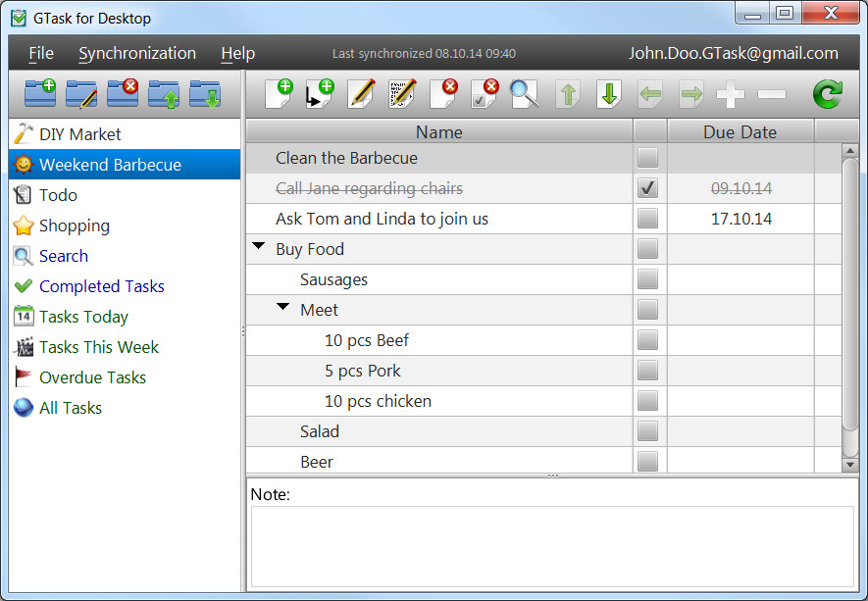Show All Tasks view

[125, 408]
